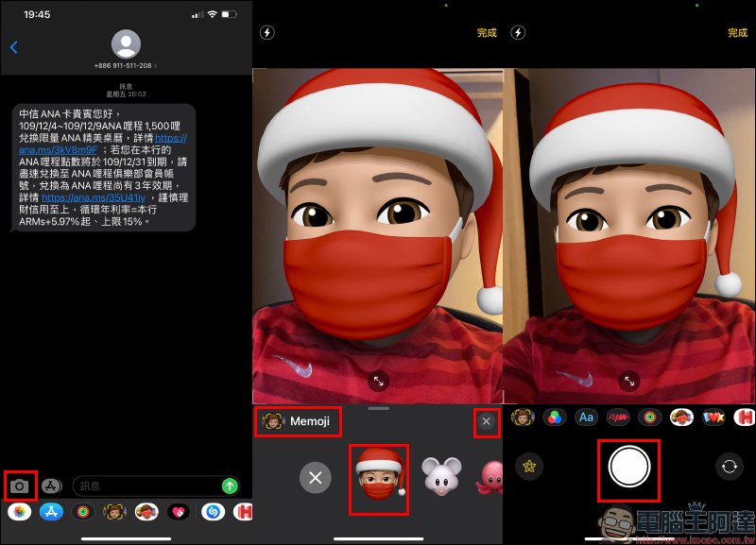Image resolution: width=756 pixels, height=545 pixels.
Task: Toggle flash in middle camera screen
Action: point(267,32)
